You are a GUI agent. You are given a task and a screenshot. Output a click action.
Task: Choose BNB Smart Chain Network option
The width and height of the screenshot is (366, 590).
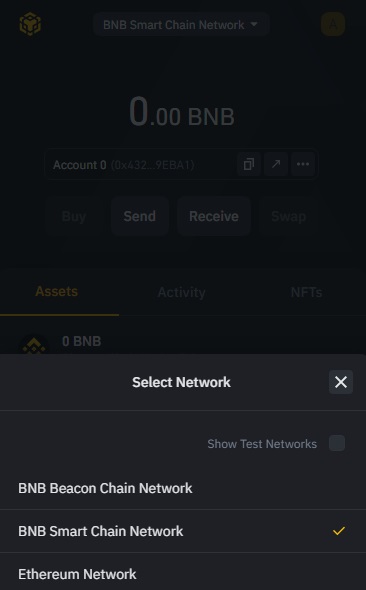tap(183, 531)
